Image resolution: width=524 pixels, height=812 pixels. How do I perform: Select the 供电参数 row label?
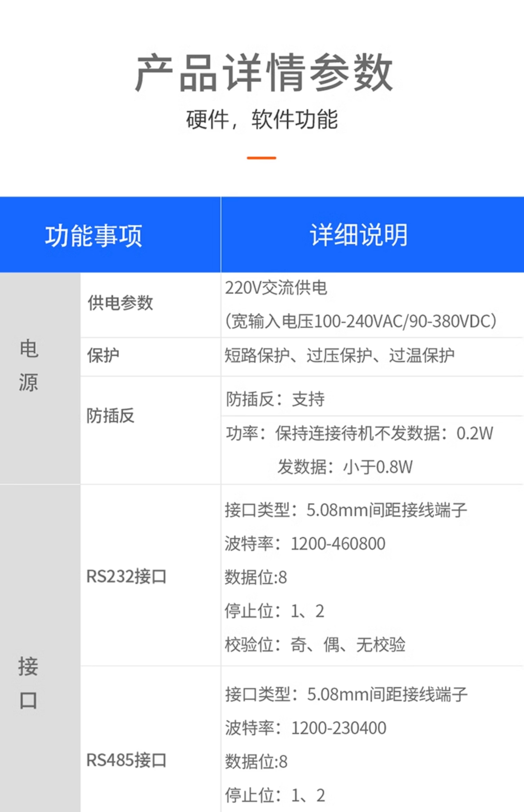[x=120, y=303]
